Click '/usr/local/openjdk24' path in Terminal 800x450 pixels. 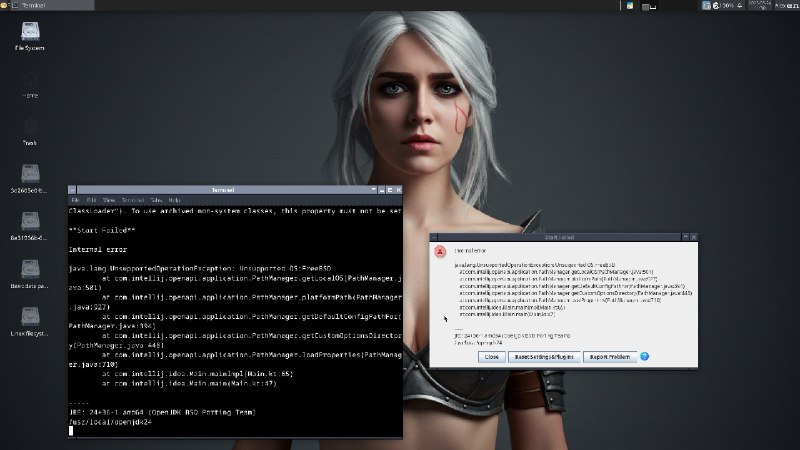[110, 422]
